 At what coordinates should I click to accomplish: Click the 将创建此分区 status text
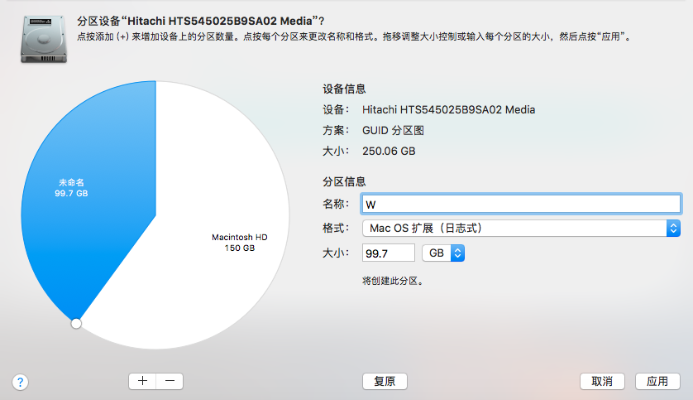pyautogui.click(x=393, y=281)
